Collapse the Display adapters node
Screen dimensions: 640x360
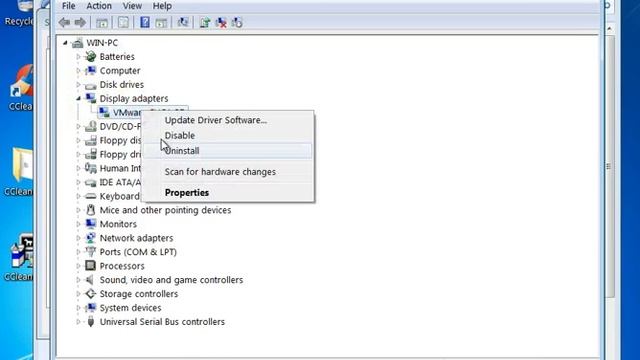(78, 98)
